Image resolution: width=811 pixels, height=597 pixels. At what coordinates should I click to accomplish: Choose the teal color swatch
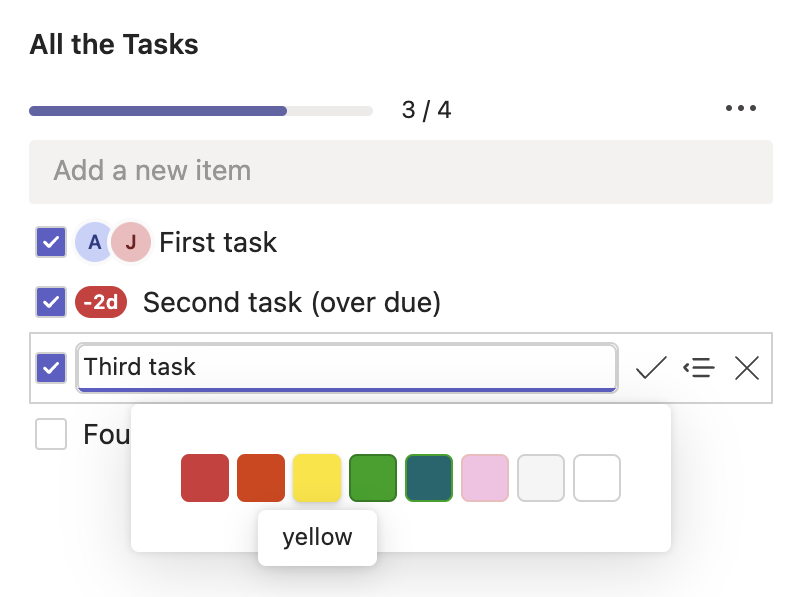429,477
